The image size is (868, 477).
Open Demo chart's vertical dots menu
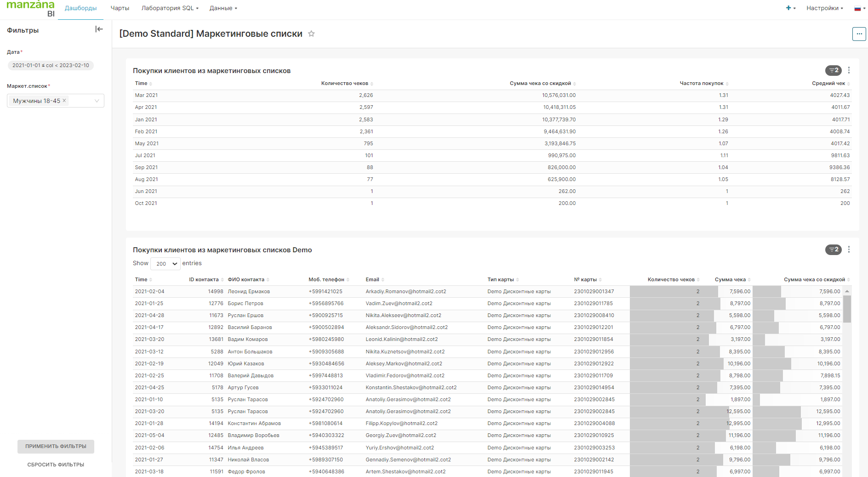(849, 250)
